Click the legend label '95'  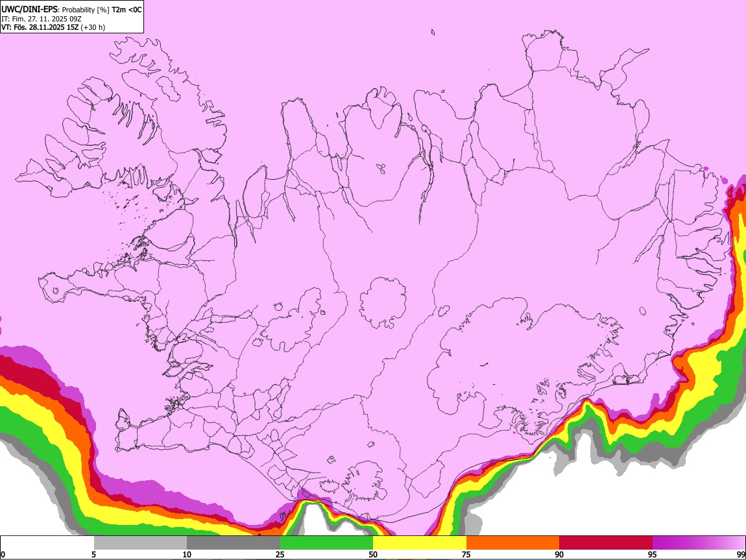[x=653, y=555]
